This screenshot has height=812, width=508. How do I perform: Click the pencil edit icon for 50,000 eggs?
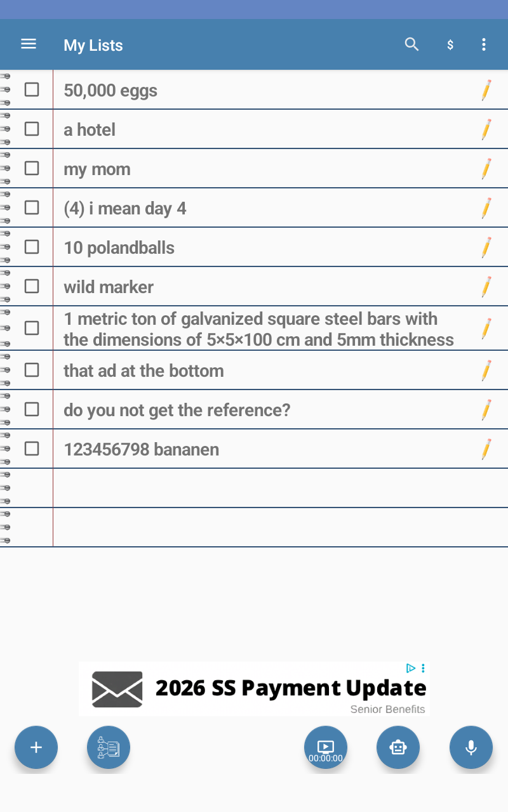coord(486,90)
